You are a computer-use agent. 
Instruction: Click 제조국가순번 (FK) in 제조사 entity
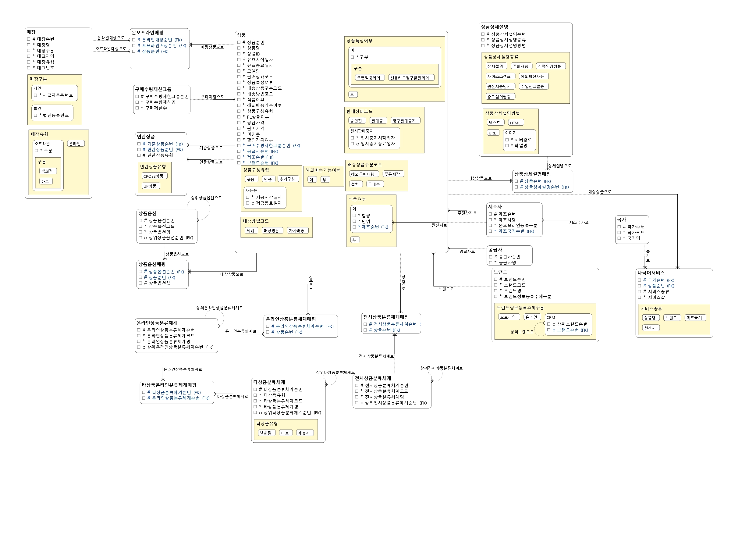coord(516,231)
